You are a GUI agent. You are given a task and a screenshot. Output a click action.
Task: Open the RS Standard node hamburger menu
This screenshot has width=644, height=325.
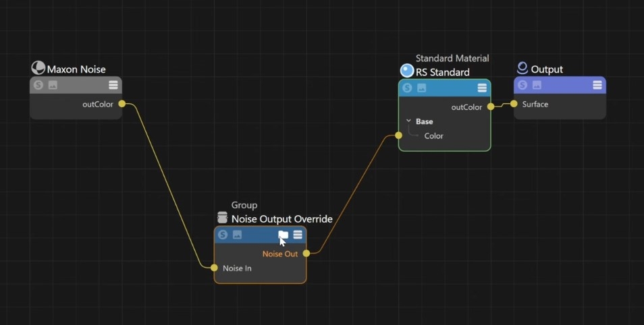click(x=482, y=88)
